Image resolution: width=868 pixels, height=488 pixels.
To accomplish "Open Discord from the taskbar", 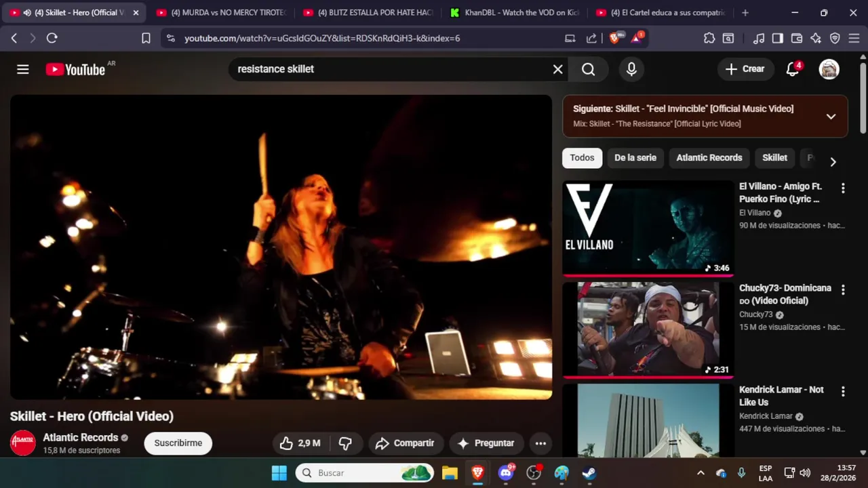I will (506, 473).
